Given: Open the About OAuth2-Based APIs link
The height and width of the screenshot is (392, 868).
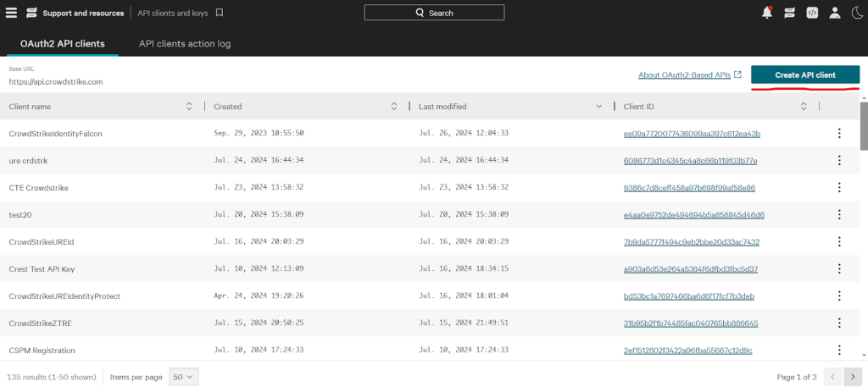Looking at the screenshot, I should point(690,75).
